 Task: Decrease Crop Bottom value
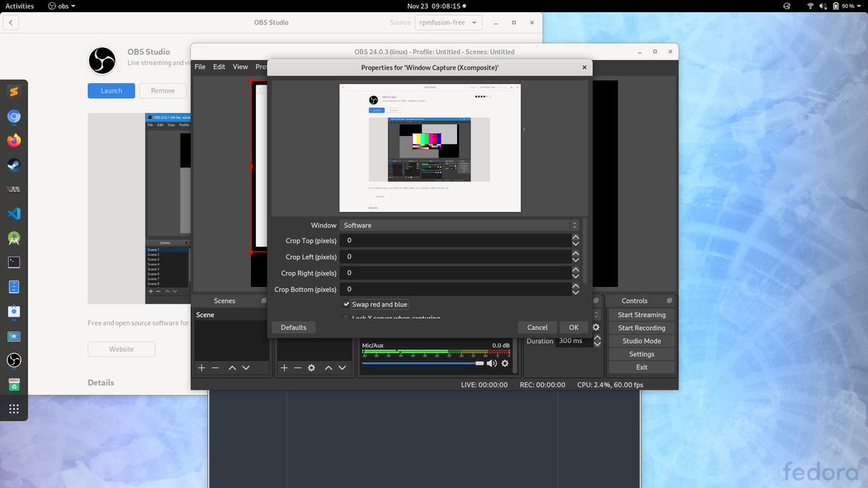coord(576,293)
